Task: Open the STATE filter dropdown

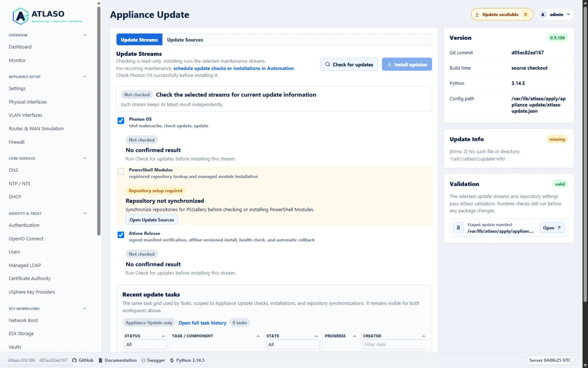Action: coord(293,344)
